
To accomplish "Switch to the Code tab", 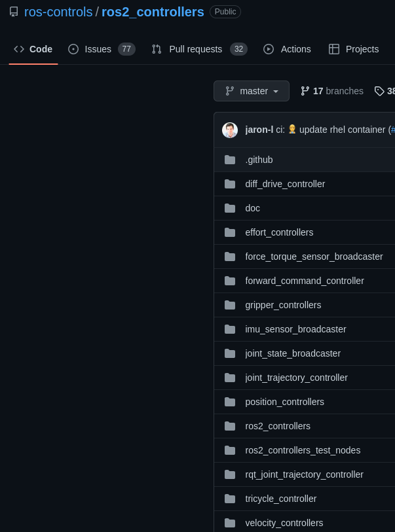I will (33, 49).
